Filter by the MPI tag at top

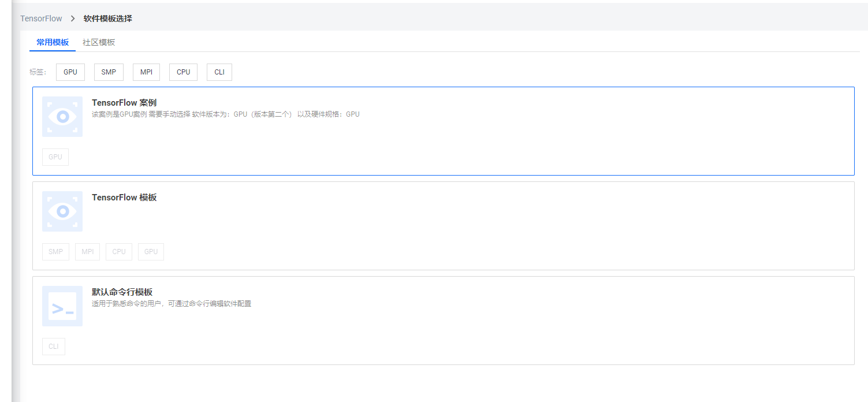[146, 72]
